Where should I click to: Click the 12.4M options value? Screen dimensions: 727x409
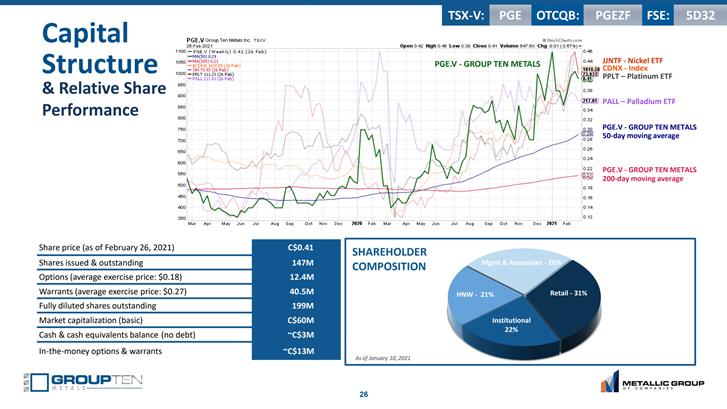(302, 277)
